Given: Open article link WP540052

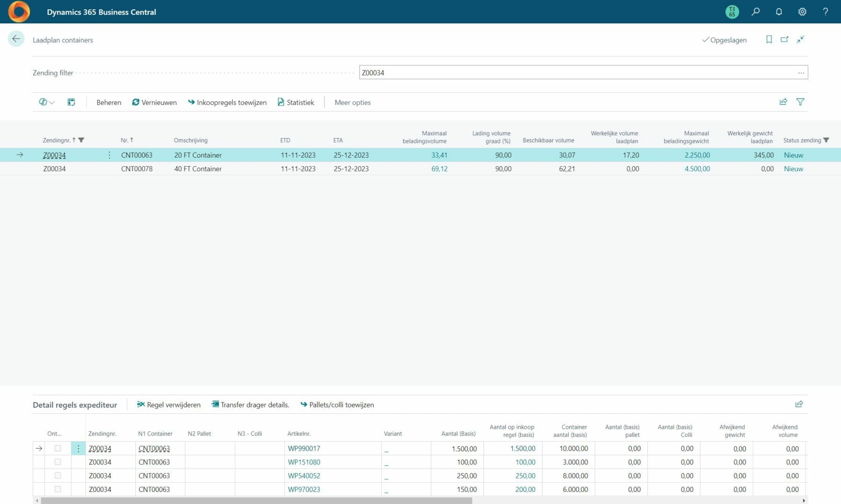Looking at the screenshot, I should pyautogui.click(x=304, y=476).
